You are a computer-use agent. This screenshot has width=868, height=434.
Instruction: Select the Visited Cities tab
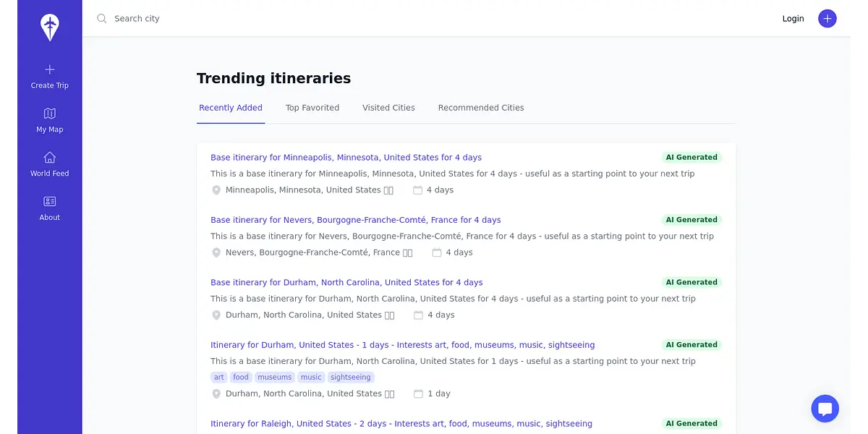click(388, 108)
